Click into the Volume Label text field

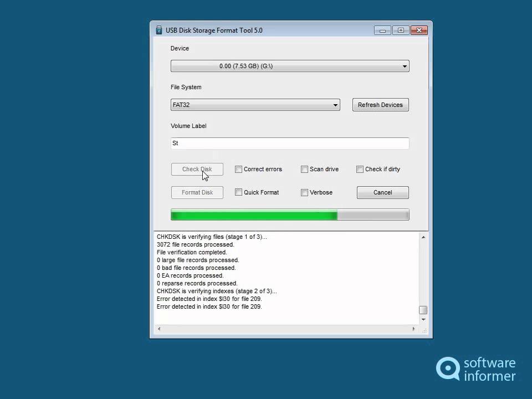(290, 143)
